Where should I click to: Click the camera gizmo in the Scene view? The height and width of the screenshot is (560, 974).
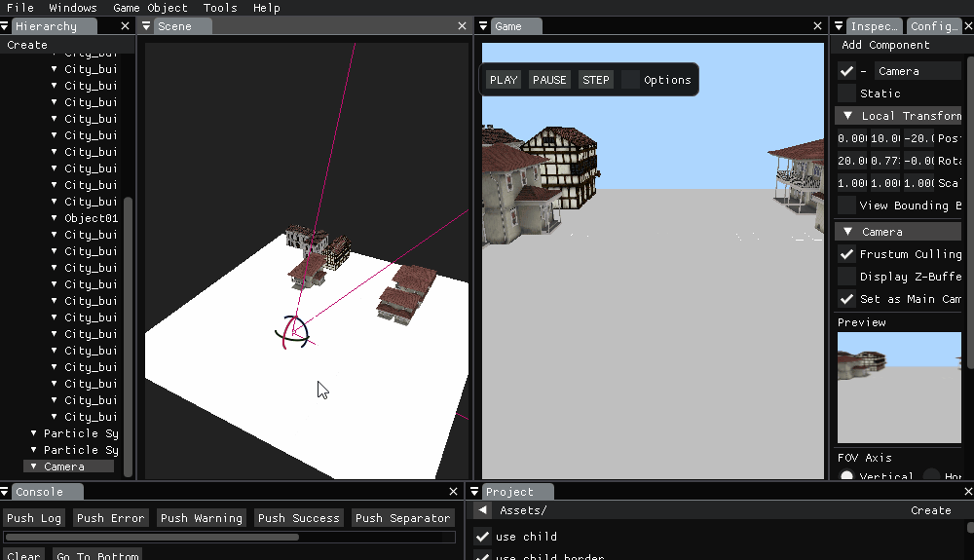[x=292, y=333]
